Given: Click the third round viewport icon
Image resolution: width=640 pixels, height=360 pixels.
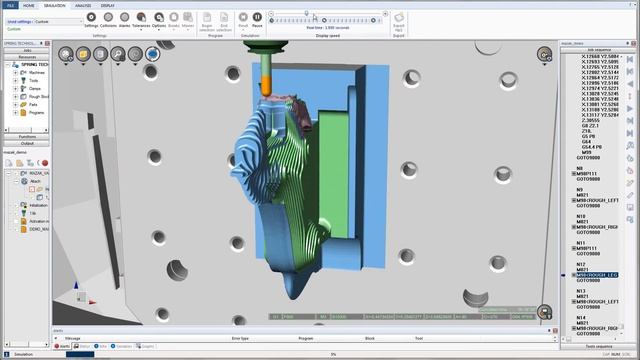Looking at the screenshot, I should click(x=100, y=54).
